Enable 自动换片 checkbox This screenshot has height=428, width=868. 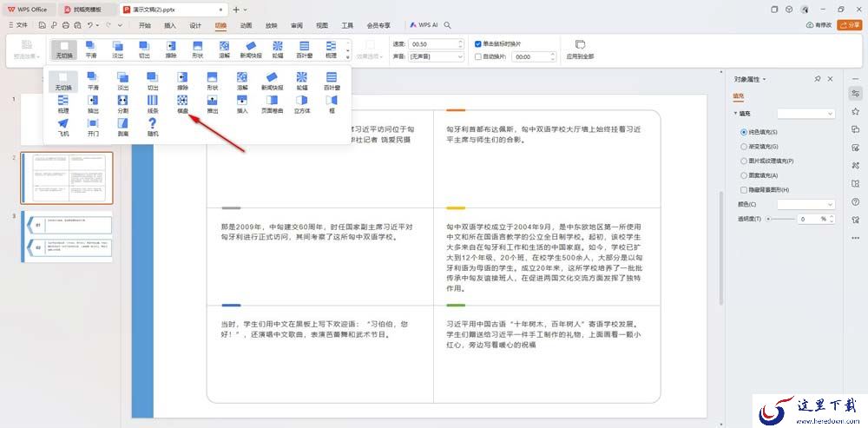[478, 56]
